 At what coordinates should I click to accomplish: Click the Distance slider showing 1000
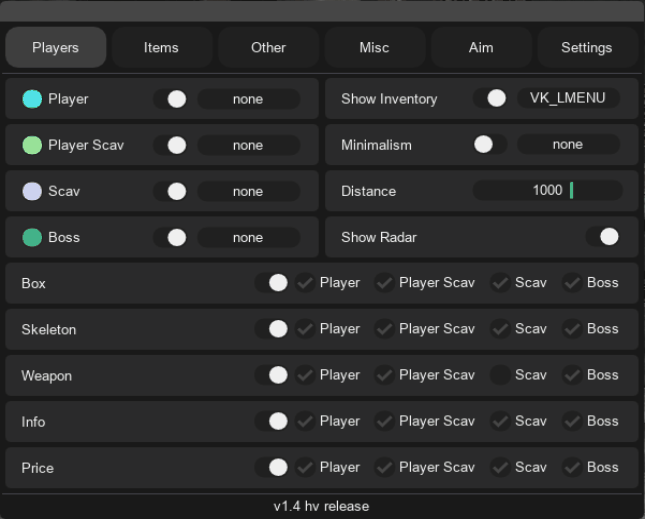547,191
